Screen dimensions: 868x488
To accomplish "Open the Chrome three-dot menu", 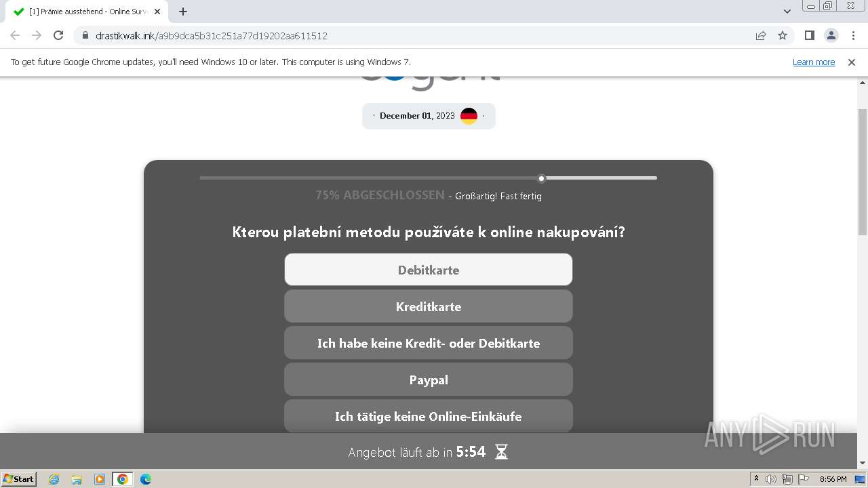I will point(854,36).
